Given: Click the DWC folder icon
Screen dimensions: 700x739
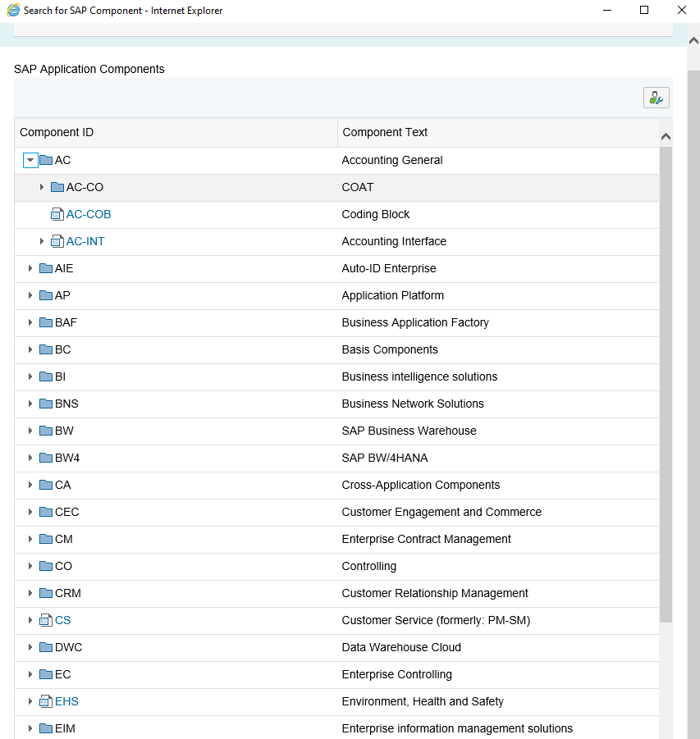Looking at the screenshot, I should (46, 647).
